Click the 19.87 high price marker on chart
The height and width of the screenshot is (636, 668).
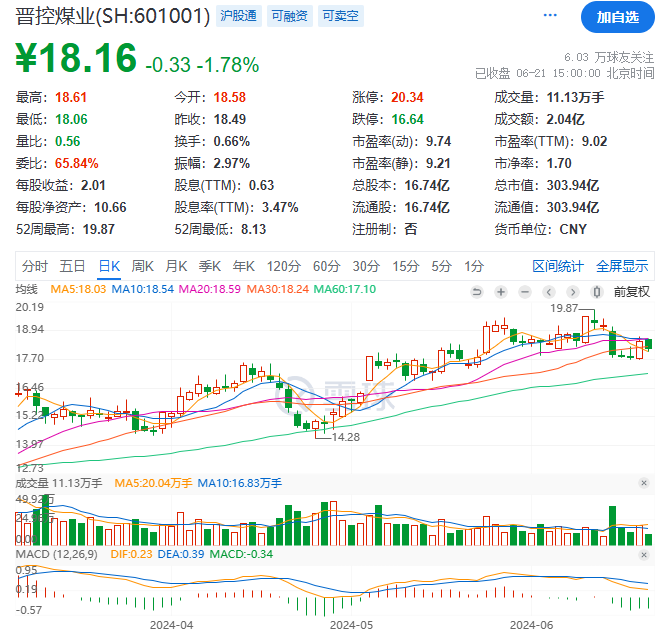click(x=564, y=308)
